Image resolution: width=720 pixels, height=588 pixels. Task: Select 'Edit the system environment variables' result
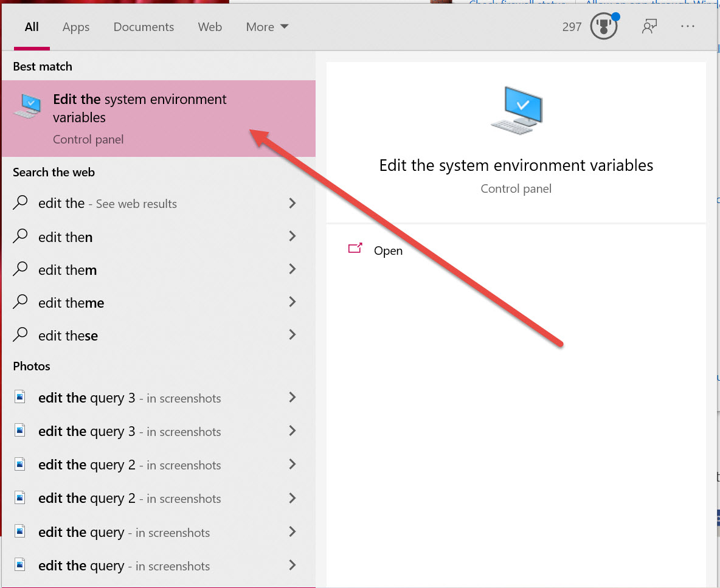[x=140, y=109]
